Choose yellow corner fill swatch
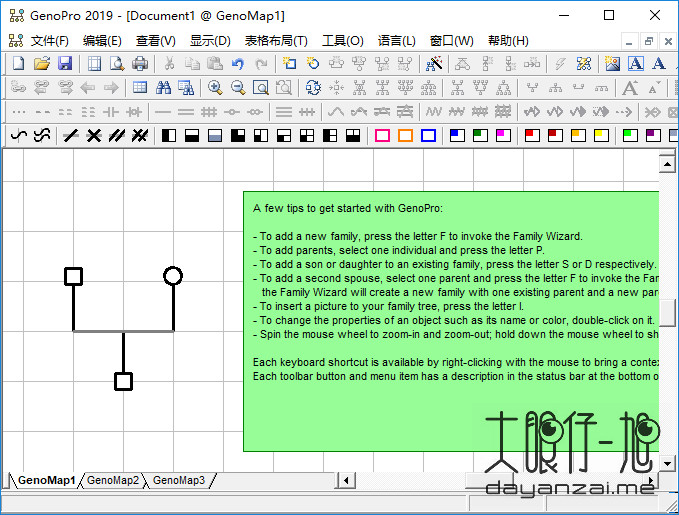Viewport: 679px width, 515px height. 601,136
